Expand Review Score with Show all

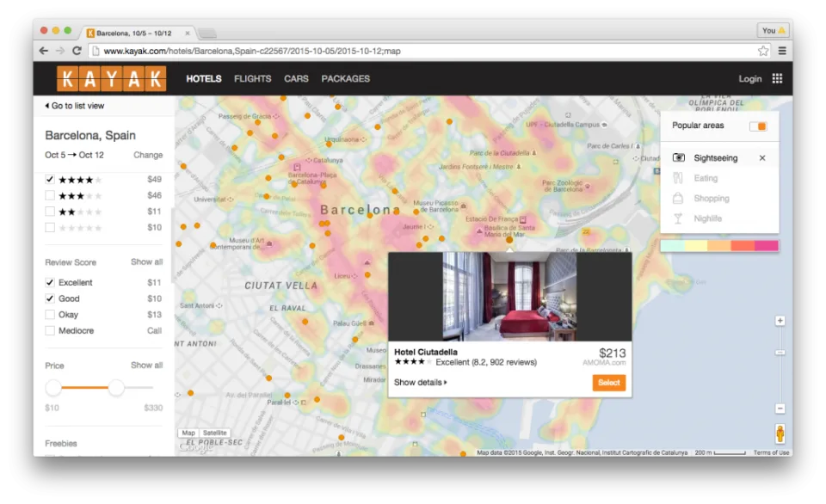click(146, 261)
